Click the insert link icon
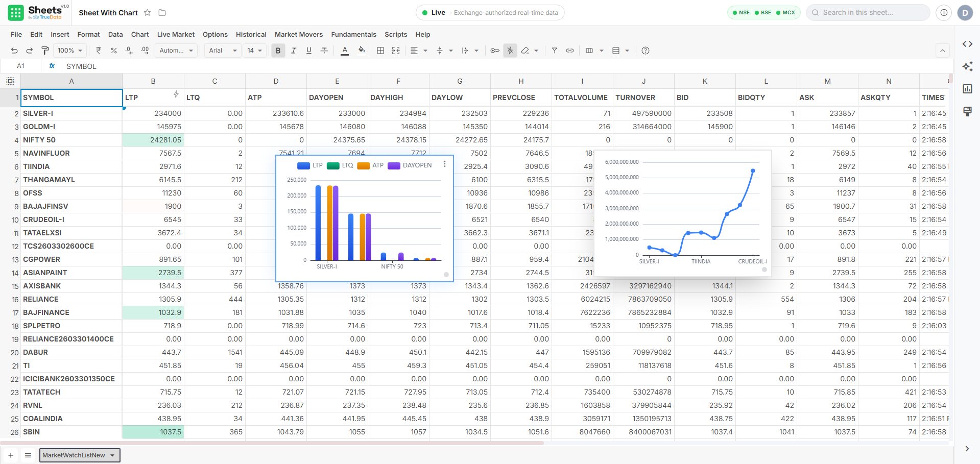The image size is (980, 464). (570, 51)
